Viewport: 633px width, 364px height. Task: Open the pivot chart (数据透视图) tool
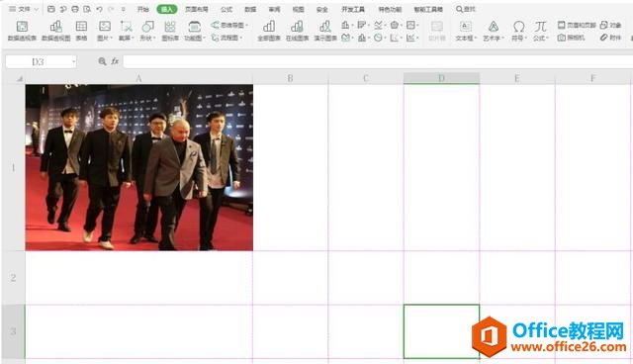(x=56, y=31)
